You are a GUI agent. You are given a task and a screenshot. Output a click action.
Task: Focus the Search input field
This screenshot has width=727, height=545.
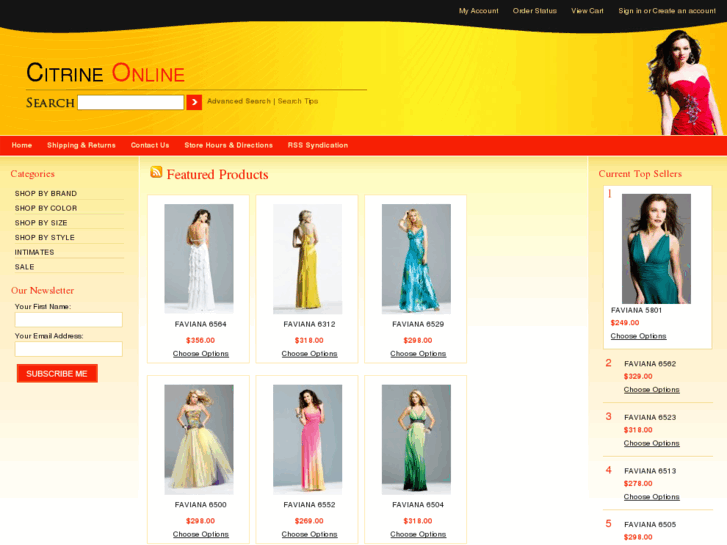pyautogui.click(x=131, y=102)
